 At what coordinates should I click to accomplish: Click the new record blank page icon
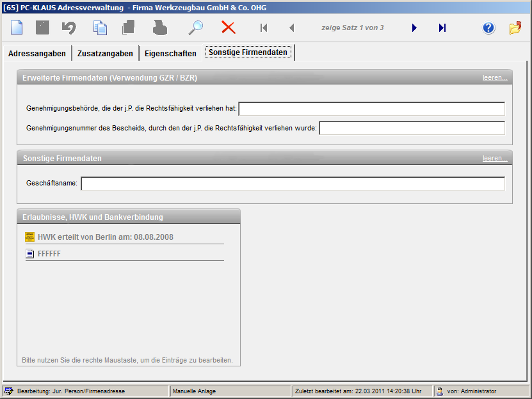pyautogui.click(x=17, y=27)
